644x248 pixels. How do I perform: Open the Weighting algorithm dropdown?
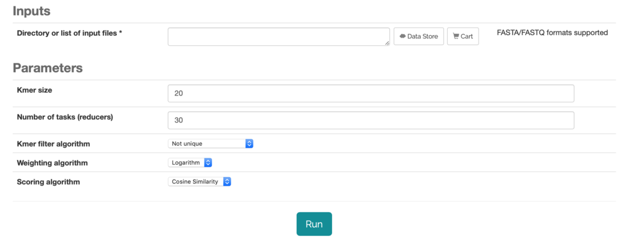tap(190, 163)
